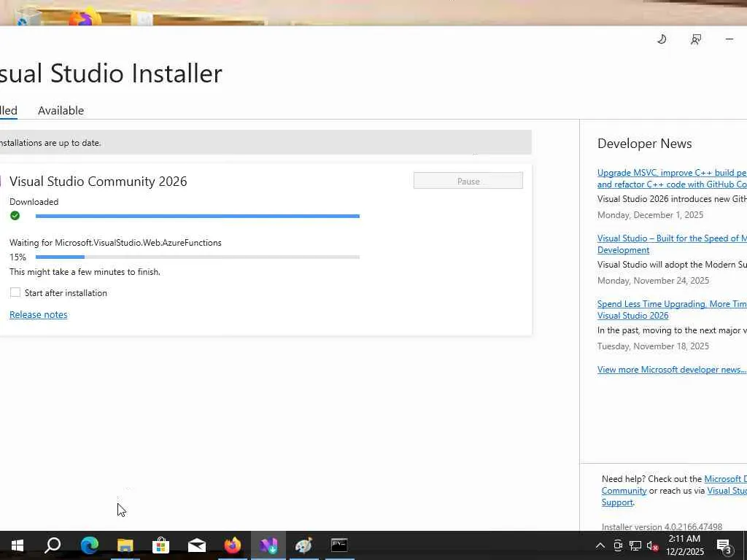The height and width of the screenshot is (560, 747).
Task: Open Upgrade MSVC news article link
Action: click(672, 179)
